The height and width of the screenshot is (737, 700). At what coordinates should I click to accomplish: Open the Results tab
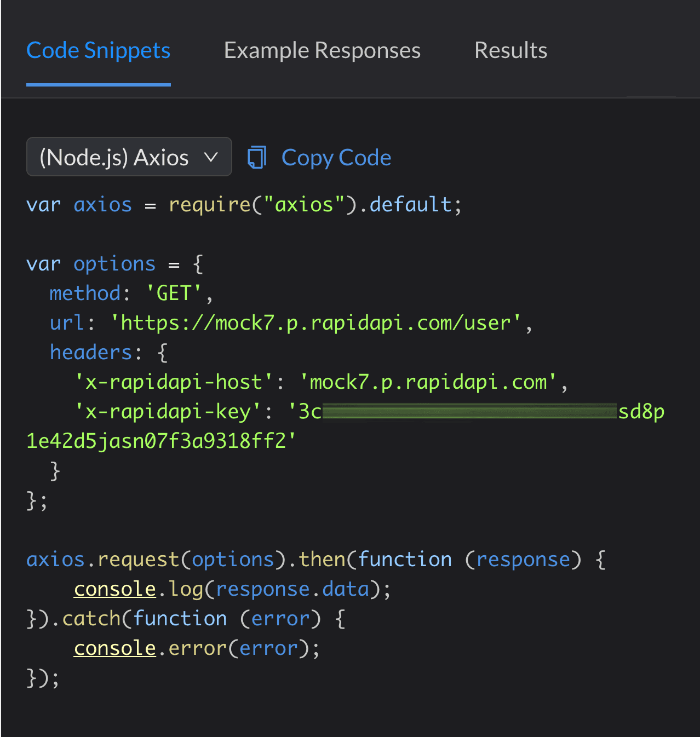coord(510,50)
